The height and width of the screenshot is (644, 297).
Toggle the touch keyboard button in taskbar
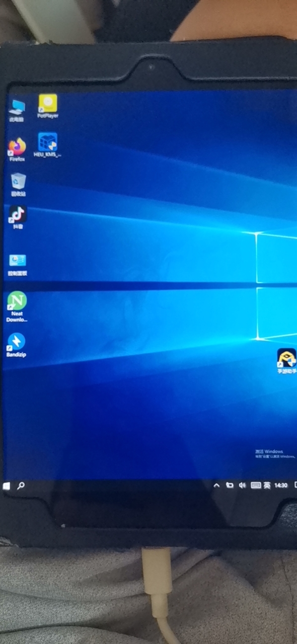click(x=255, y=486)
